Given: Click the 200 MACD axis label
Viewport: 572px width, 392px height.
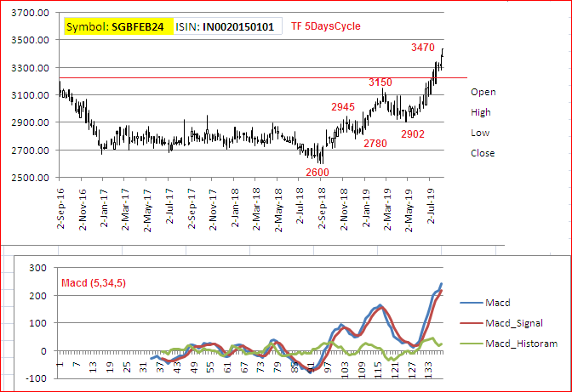Looking at the screenshot, I should (38, 296).
